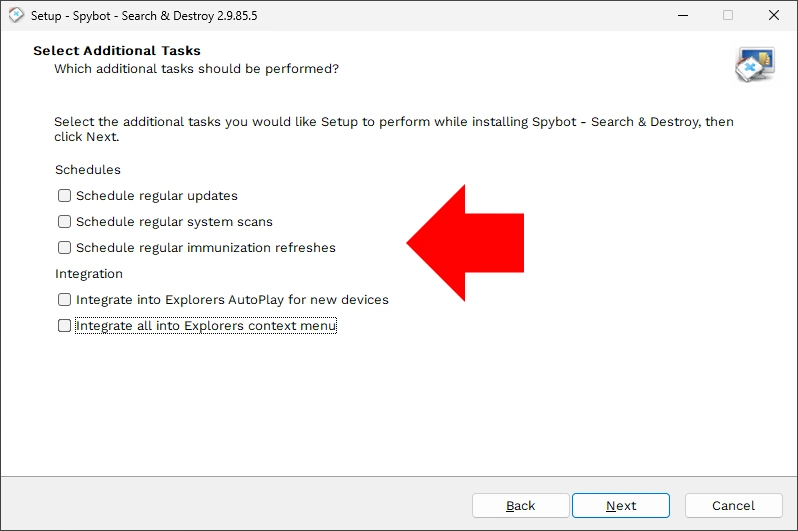Click the 'Which additional tasks' subtitle

coord(196,69)
